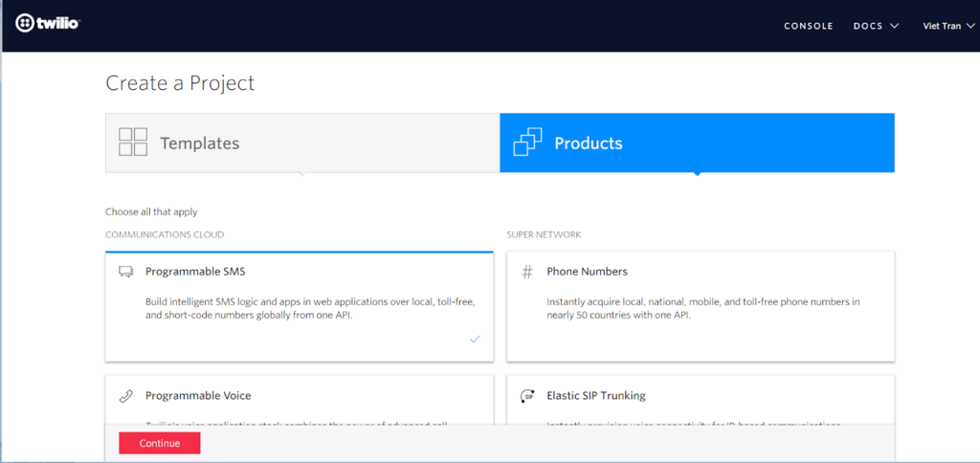Image resolution: width=980 pixels, height=463 pixels.
Task: Click the red Continue button
Action: point(160,443)
